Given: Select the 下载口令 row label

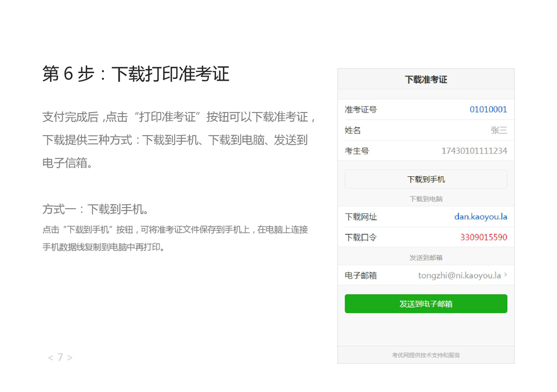Looking at the screenshot, I should pyautogui.click(x=360, y=237).
